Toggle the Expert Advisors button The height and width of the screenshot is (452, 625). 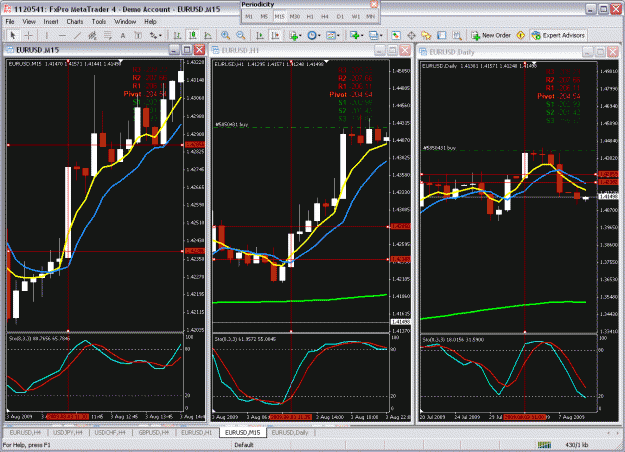pos(558,35)
